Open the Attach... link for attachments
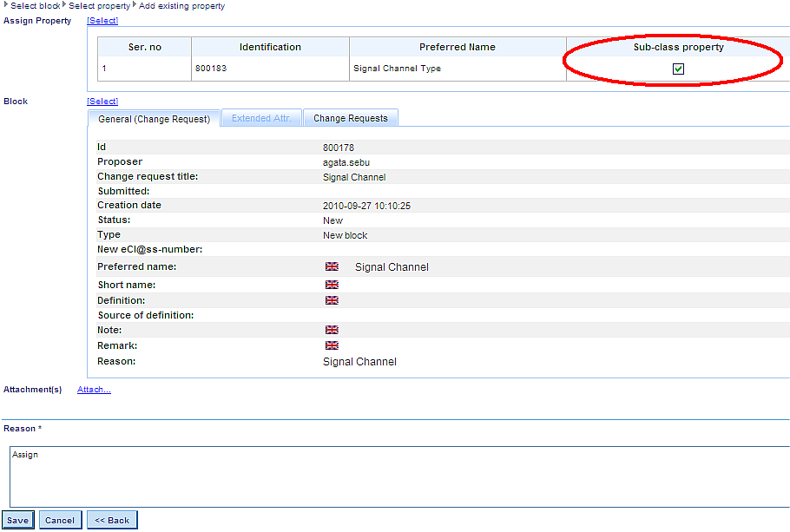Screen dimensions: 790x532 point(94,390)
